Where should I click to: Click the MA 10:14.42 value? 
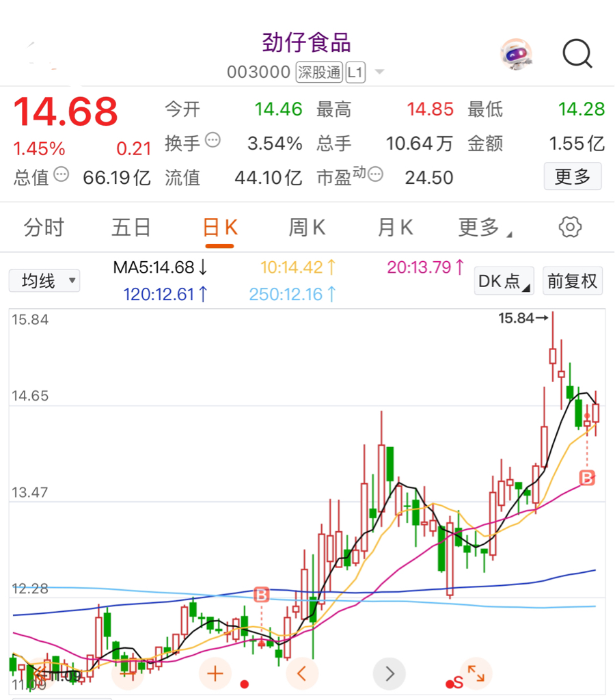tap(298, 267)
